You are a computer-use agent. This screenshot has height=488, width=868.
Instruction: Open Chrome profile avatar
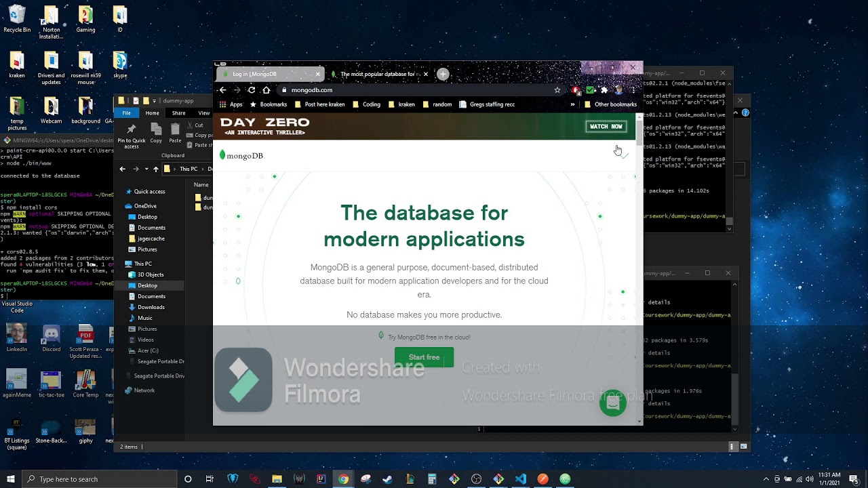coord(618,89)
